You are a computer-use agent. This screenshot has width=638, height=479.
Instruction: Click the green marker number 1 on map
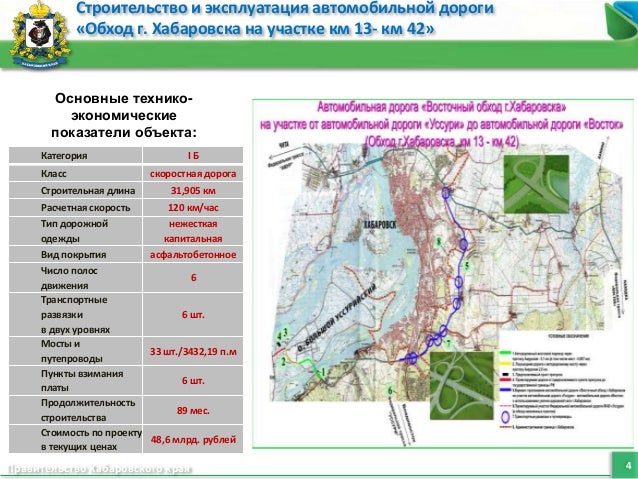point(323,372)
